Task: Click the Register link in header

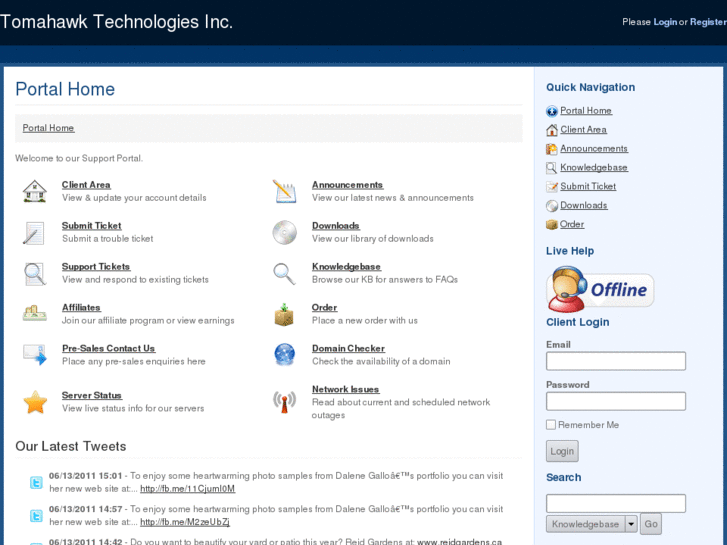Action: pos(708,22)
